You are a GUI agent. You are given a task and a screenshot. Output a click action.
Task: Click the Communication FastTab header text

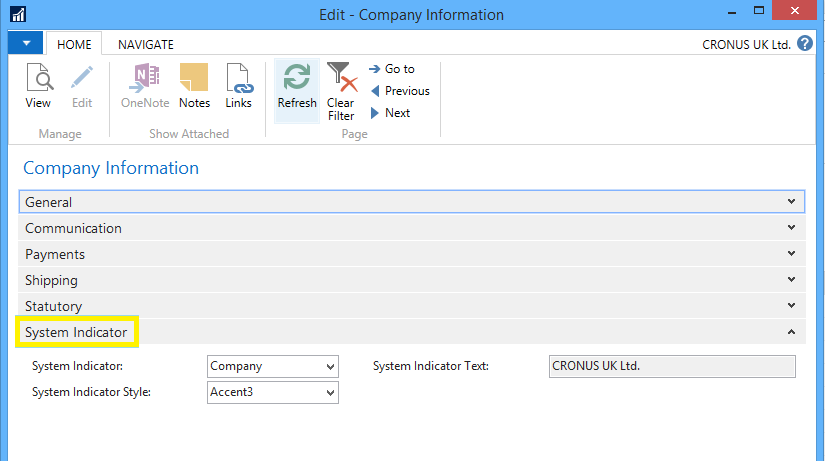(x=73, y=228)
